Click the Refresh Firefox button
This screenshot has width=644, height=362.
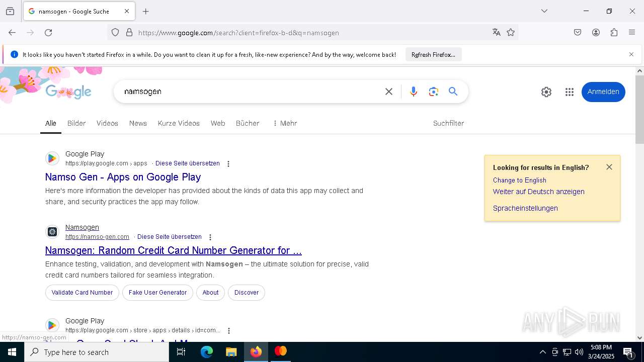pyautogui.click(x=433, y=55)
